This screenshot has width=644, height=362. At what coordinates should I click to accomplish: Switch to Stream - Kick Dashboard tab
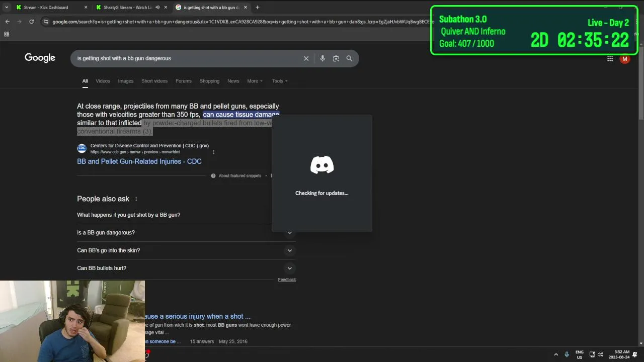46,8
